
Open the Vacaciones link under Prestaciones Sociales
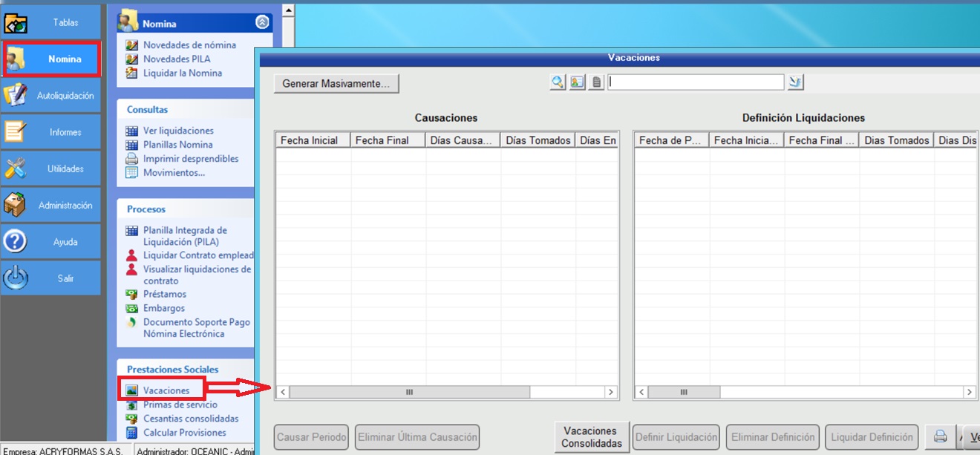(x=166, y=390)
